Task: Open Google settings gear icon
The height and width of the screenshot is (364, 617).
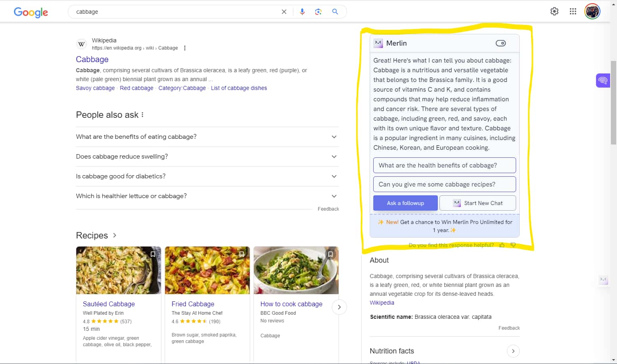Action: 554,11
